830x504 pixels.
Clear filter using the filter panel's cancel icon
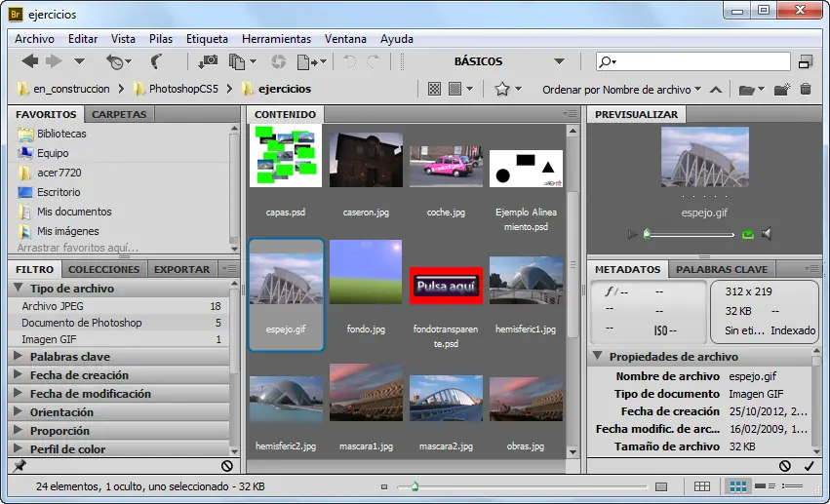226,466
